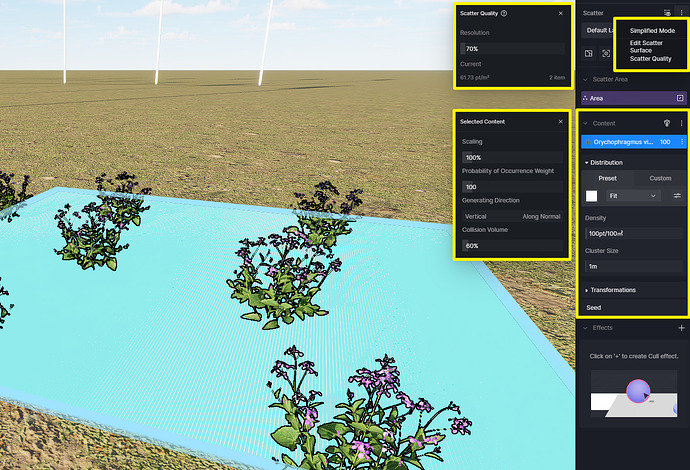The width and height of the screenshot is (690, 470).
Task: Close the Selected Content panel
Action: pyautogui.click(x=561, y=122)
